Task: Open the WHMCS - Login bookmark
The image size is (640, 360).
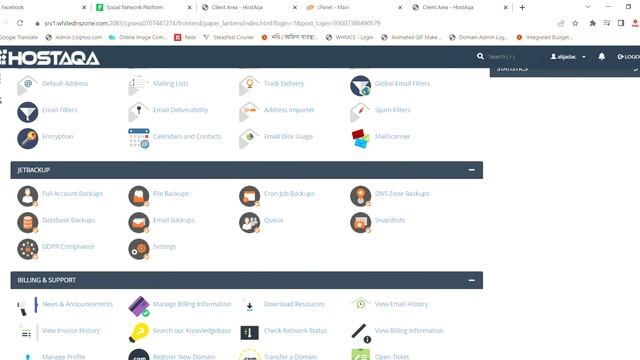Action: click(350, 37)
